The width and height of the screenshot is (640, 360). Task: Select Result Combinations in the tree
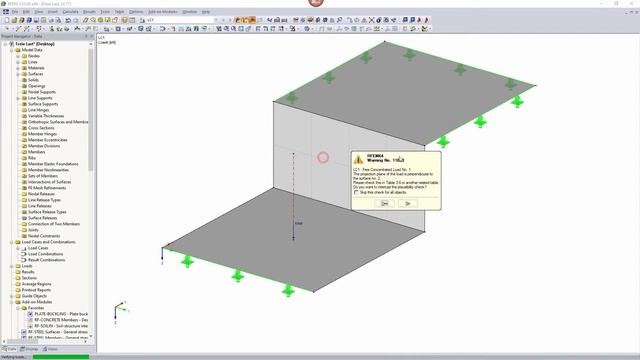point(46,260)
